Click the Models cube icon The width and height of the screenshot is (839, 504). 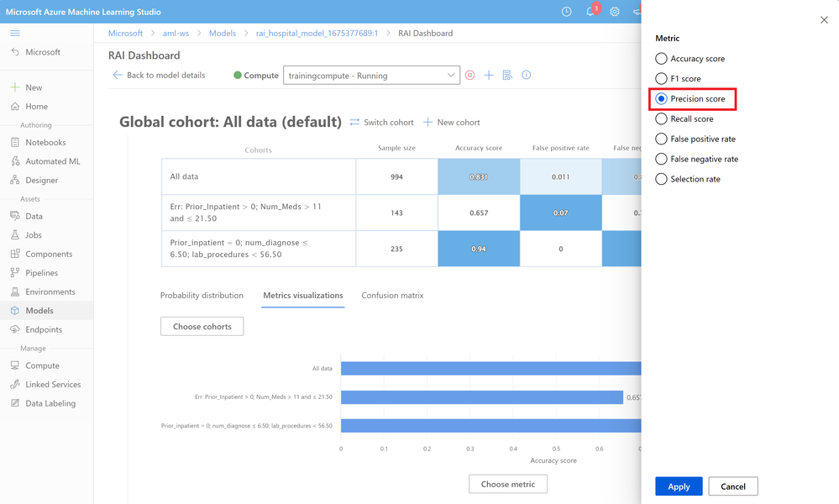(x=15, y=310)
